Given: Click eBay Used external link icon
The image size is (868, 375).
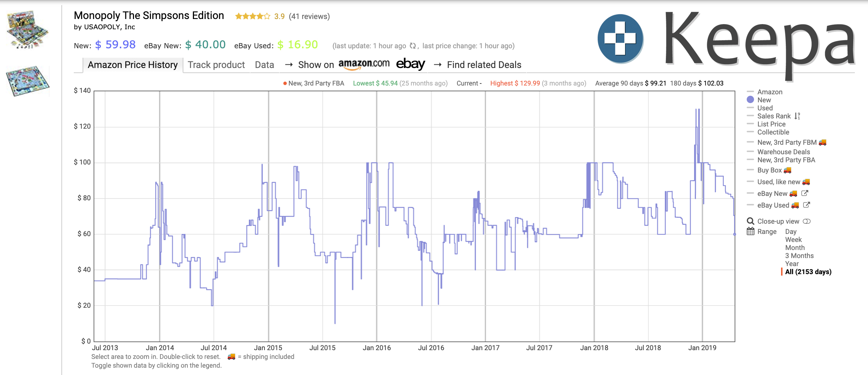Looking at the screenshot, I should tap(806, 205).
